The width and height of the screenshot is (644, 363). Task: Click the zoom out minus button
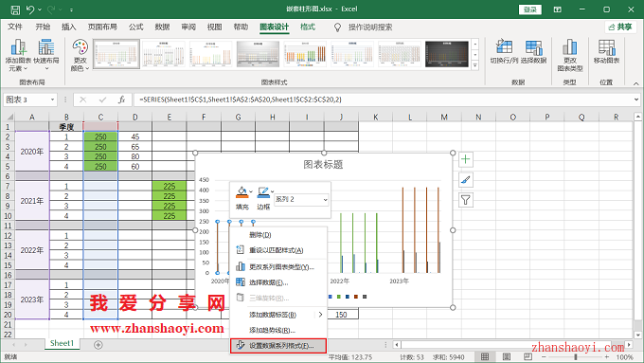[x=545, y=356]
